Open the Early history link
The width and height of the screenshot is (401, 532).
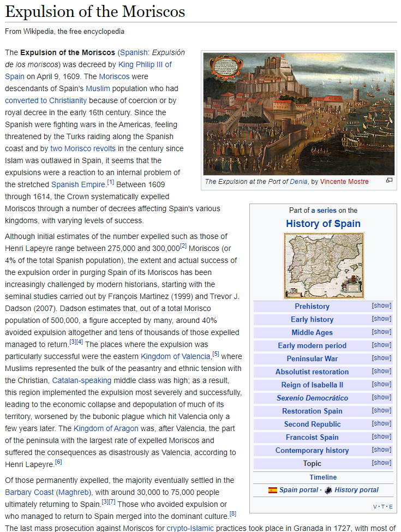pyautogui.click(x=312, y=320)
